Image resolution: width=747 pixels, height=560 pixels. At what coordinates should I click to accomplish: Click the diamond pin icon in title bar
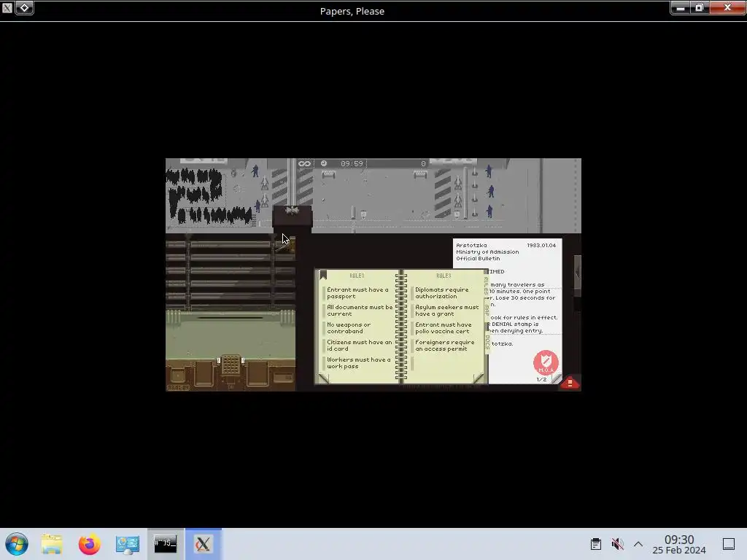24,7
